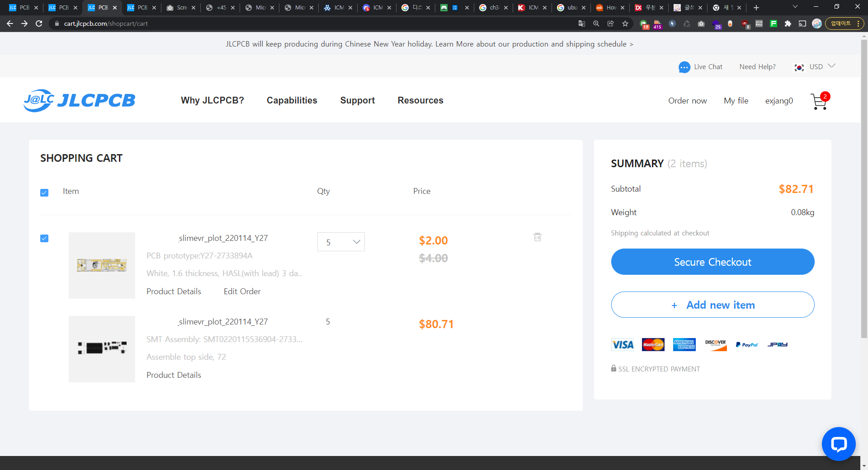Open the Chrome update menu button

844,23
